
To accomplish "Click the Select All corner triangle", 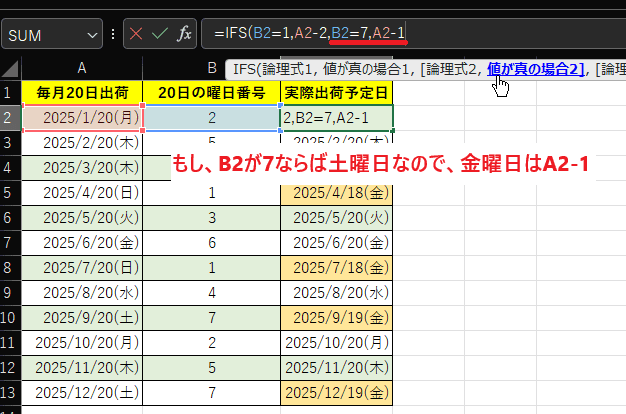I will tap(10, 69).
